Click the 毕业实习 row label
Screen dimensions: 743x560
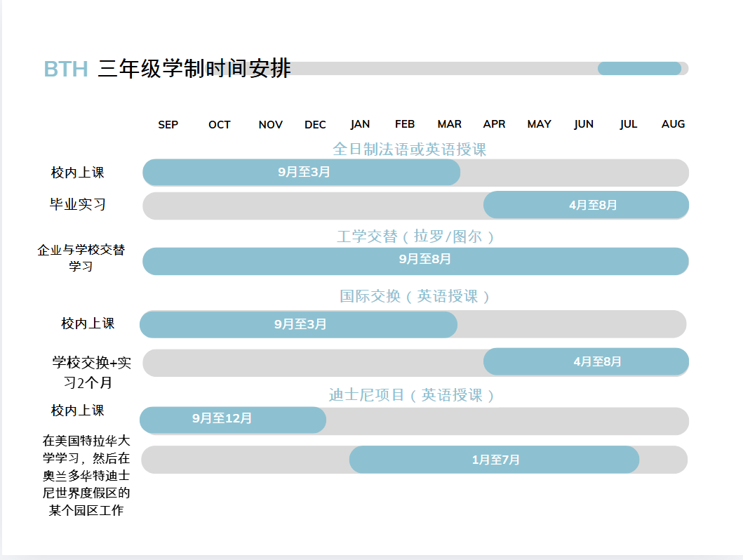pos(77,204)
